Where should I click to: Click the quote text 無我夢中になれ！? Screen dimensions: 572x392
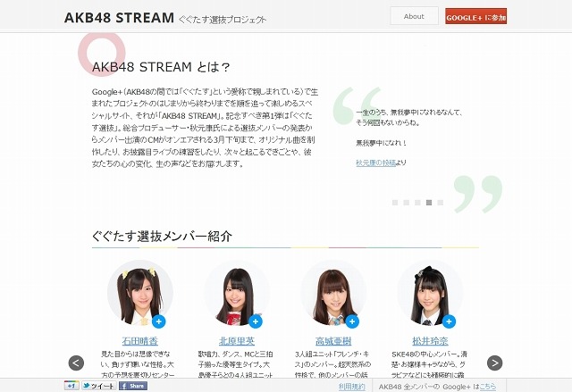pos(381,143)
